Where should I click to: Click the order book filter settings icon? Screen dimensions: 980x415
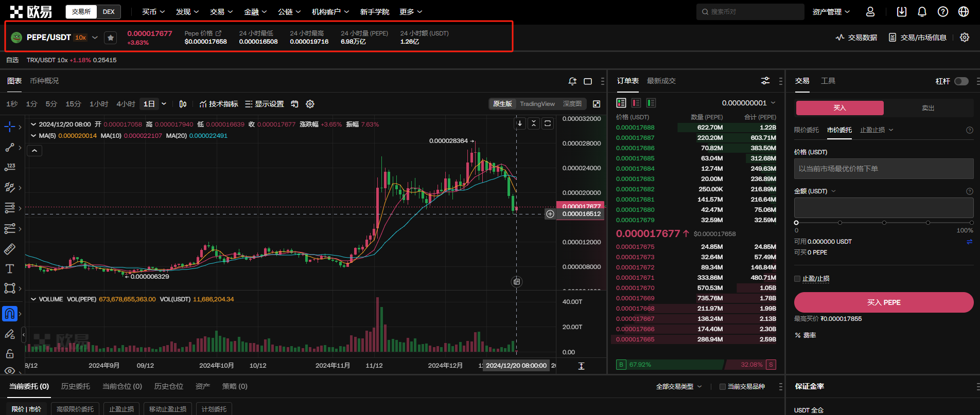[x=765, y=81]
